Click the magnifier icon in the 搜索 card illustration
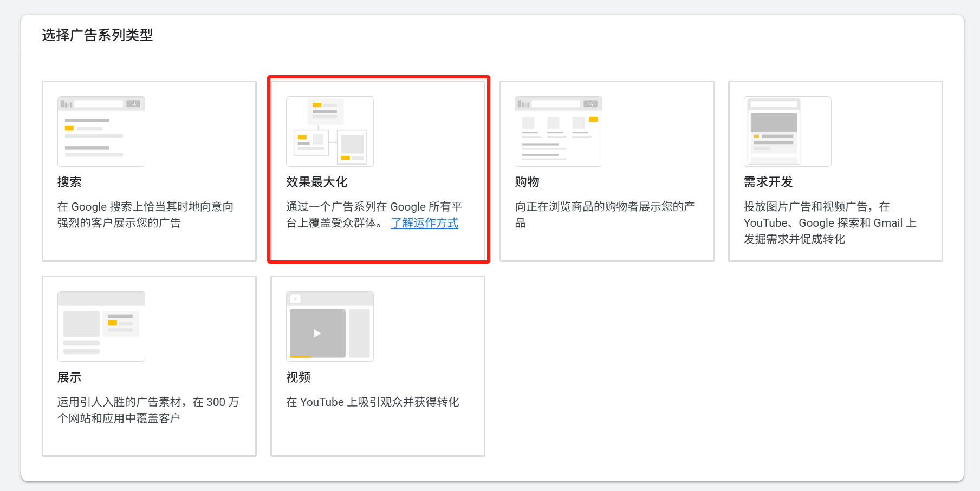 coord(134,103)
